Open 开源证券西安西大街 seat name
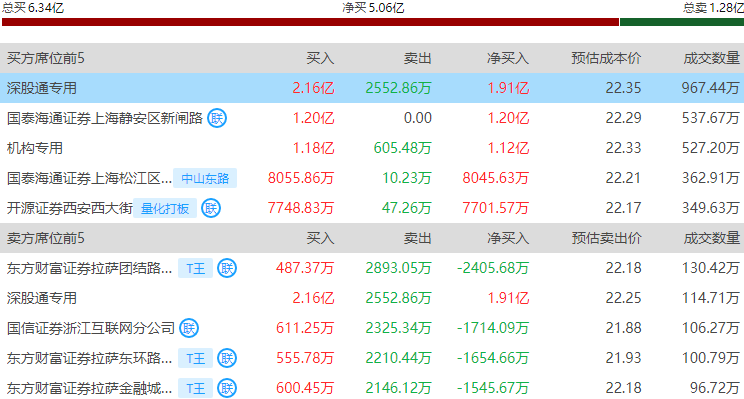Screen dimensions: 744x399 pyautogui.click(x=70, y=208)
